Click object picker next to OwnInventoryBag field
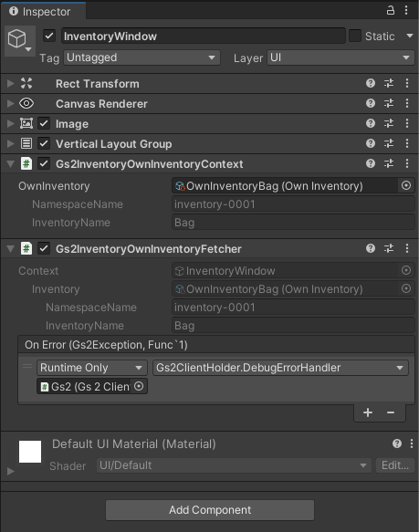 (x=406, y=185)
